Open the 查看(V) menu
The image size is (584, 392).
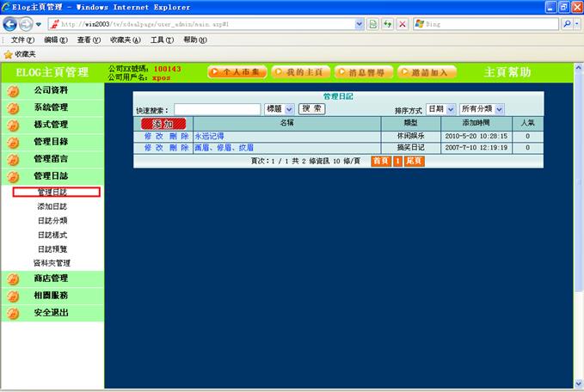click(x=90, y=40)
